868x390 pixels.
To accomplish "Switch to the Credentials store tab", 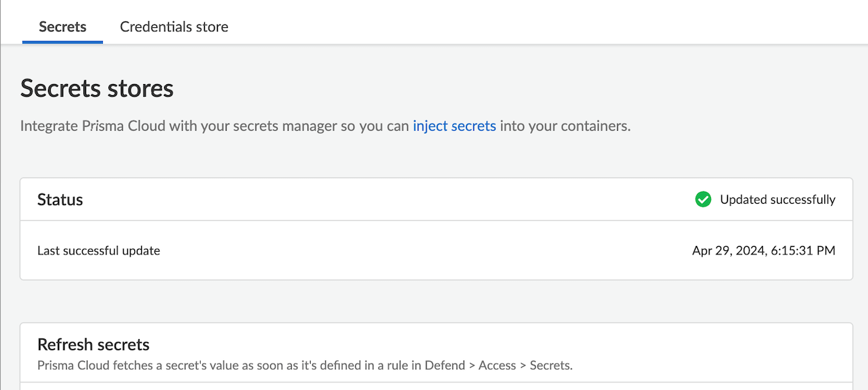I will (x=174, y=27).
